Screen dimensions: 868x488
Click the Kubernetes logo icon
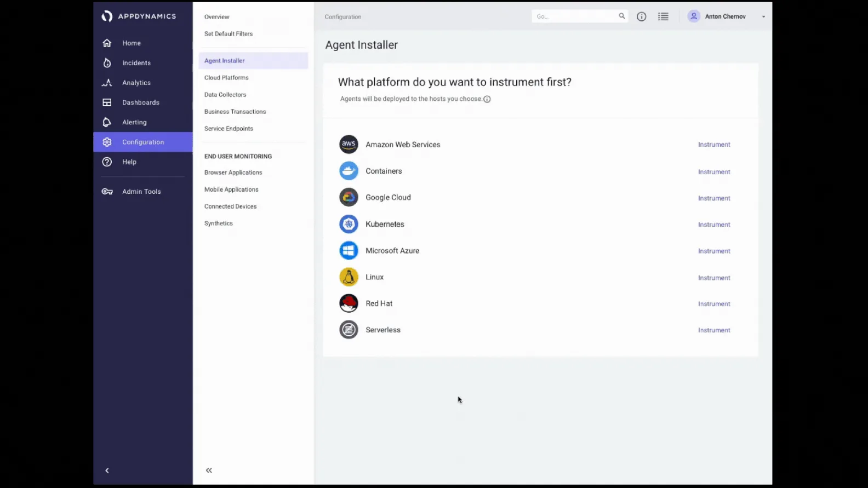tap(349, 224)
